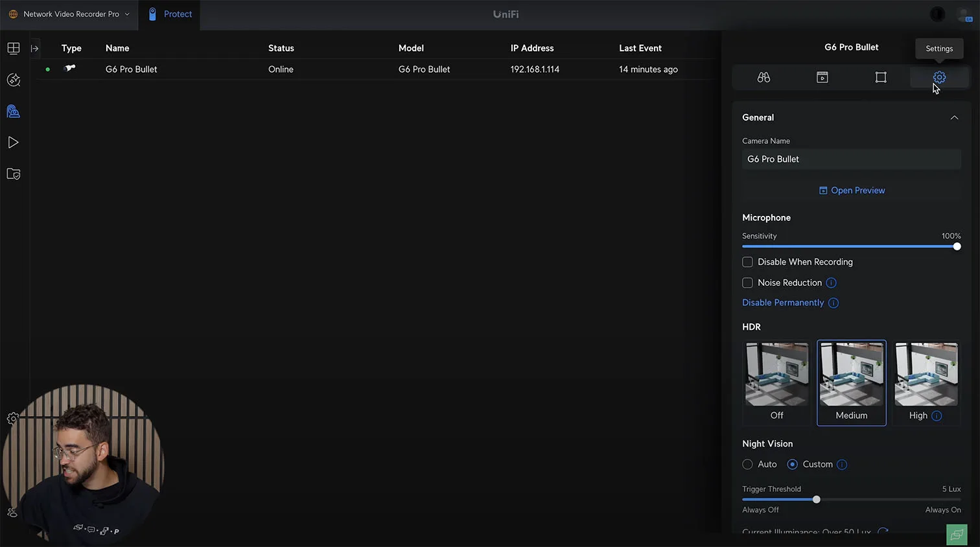Viewport: 980px width, 547px height.
Task: Open the green chat support icon
Action: 957,535
